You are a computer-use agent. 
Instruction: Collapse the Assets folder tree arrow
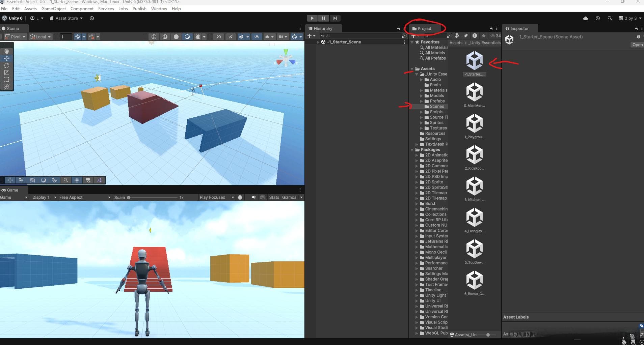click(x=412, y=68)
